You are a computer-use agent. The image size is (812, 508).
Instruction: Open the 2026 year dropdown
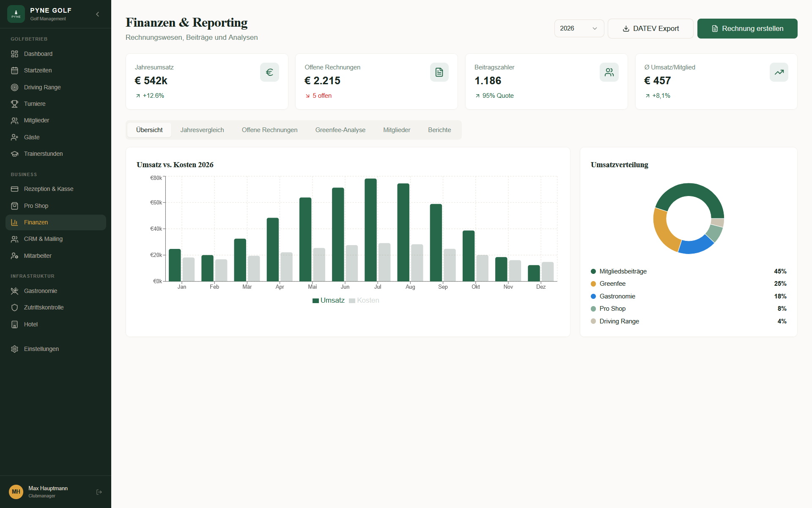[579, 28]
